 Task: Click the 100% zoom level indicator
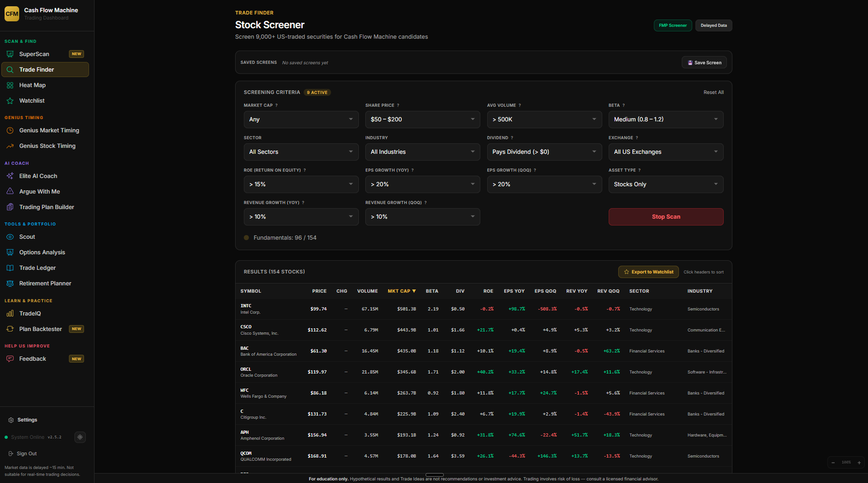pos(846,462)
